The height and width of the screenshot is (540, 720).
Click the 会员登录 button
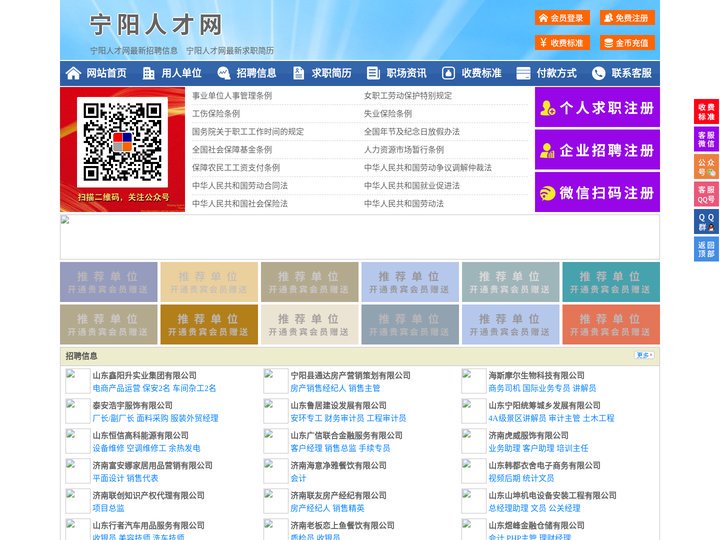coord(562,18)
